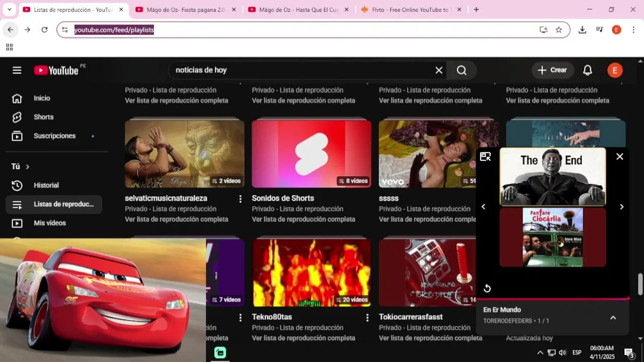Open the apps grid on bookmarks bar

pos(10,47)
